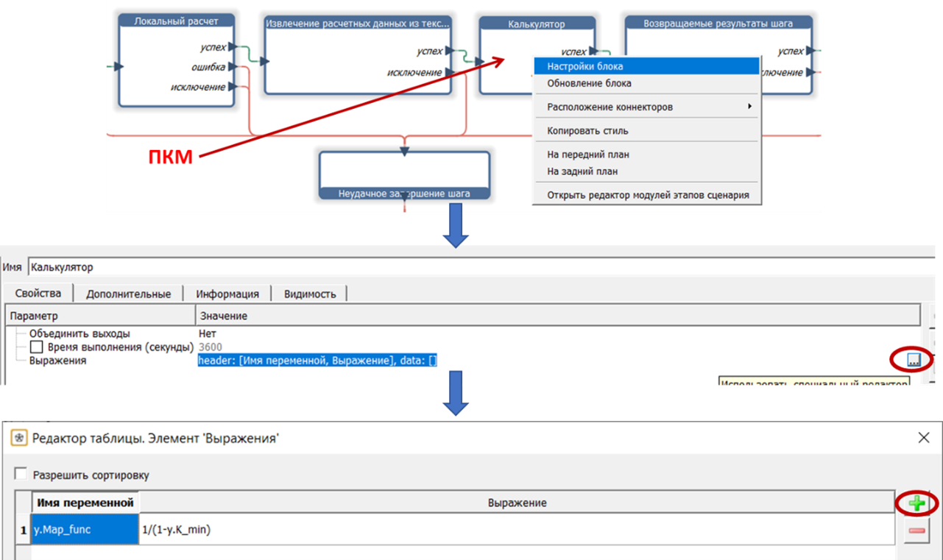This screenshot has height=560, width=943.
Task: Switch to the Видимость tab
Action: coord(310,294)
